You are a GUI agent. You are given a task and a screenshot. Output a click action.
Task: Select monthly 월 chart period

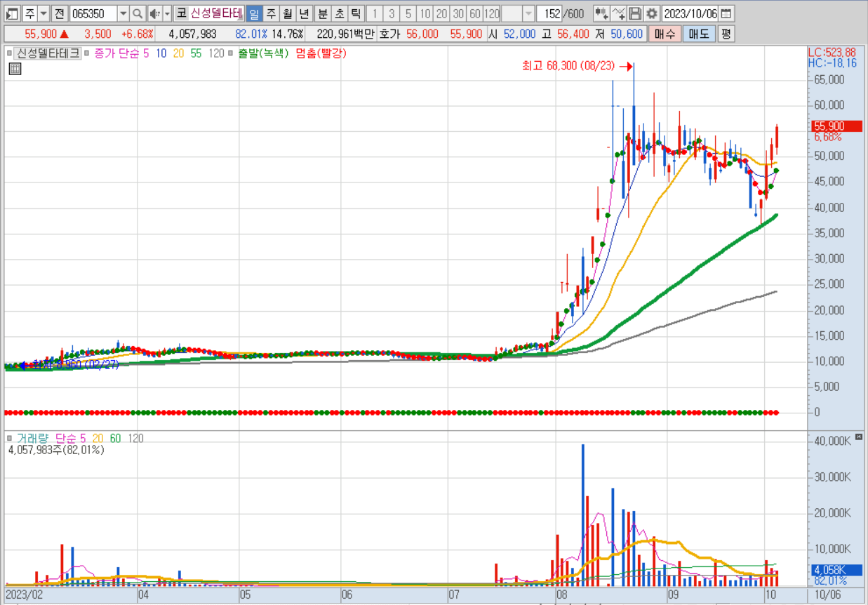(x=286, y=13)
